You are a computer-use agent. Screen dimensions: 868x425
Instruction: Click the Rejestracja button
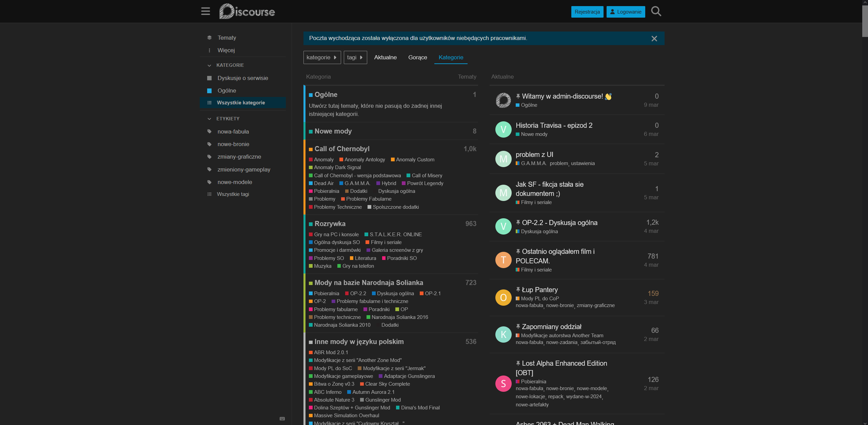(x=587, y=12)
